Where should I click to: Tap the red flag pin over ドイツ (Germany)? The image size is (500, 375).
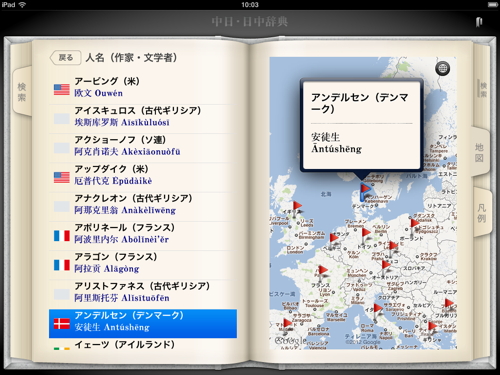coord(366,235)
